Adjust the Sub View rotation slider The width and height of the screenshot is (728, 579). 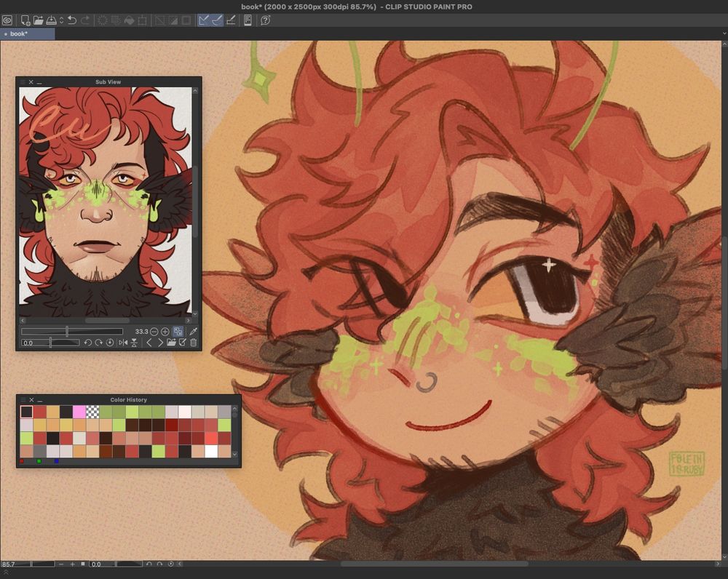click(x=50, y=343)
